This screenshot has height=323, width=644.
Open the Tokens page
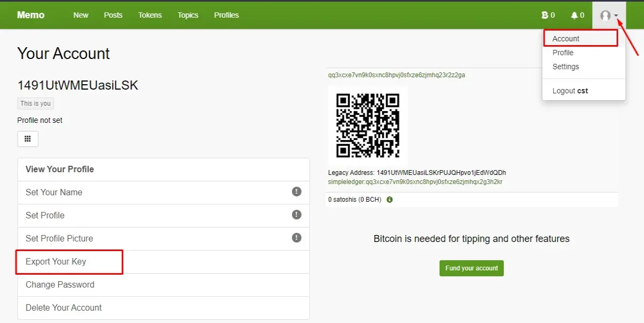click(x=150, y=15)
